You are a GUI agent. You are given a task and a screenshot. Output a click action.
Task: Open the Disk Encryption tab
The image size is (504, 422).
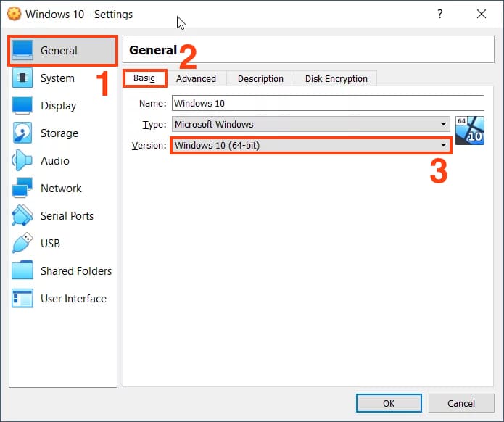[x=336, y=79]
